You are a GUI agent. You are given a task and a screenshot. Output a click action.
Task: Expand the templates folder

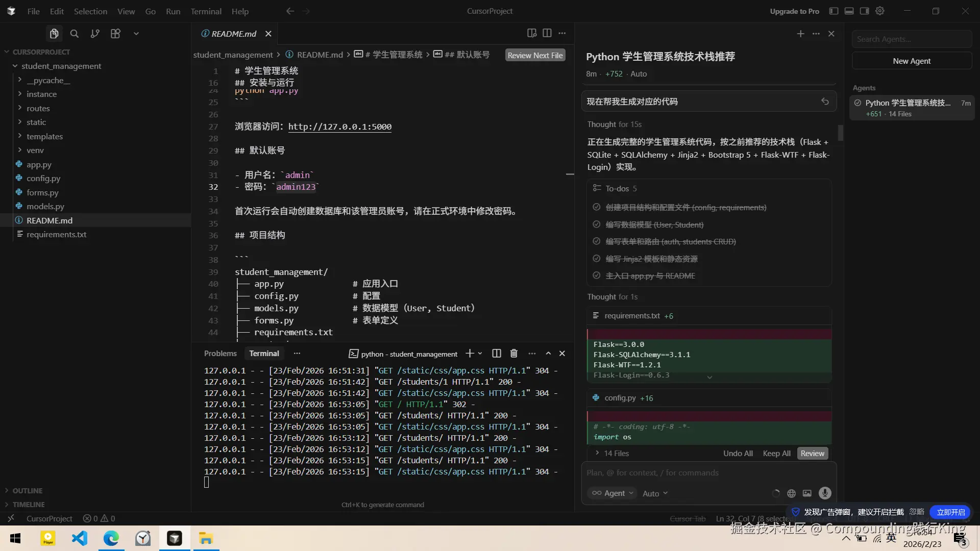(44, 136)
